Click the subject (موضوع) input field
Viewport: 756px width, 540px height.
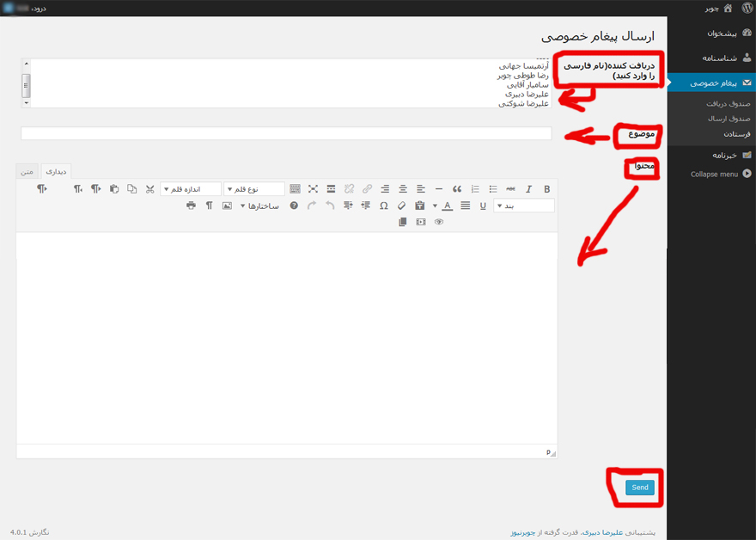(286, 133)
